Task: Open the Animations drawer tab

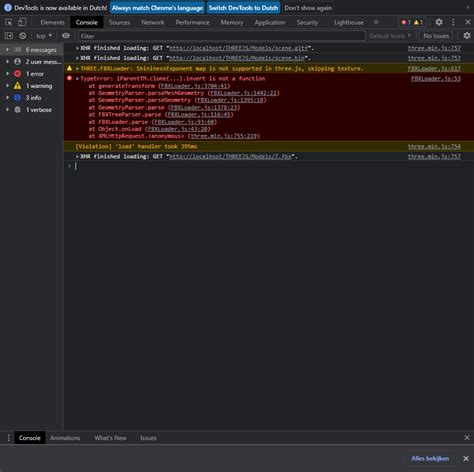Action: pyautogui.click(x=65, y=438)
